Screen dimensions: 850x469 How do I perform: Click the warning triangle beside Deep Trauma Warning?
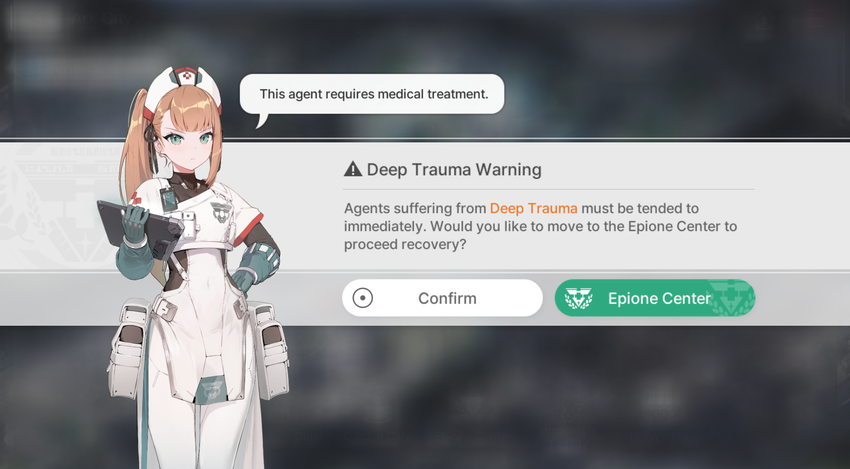tap(353, 169)
